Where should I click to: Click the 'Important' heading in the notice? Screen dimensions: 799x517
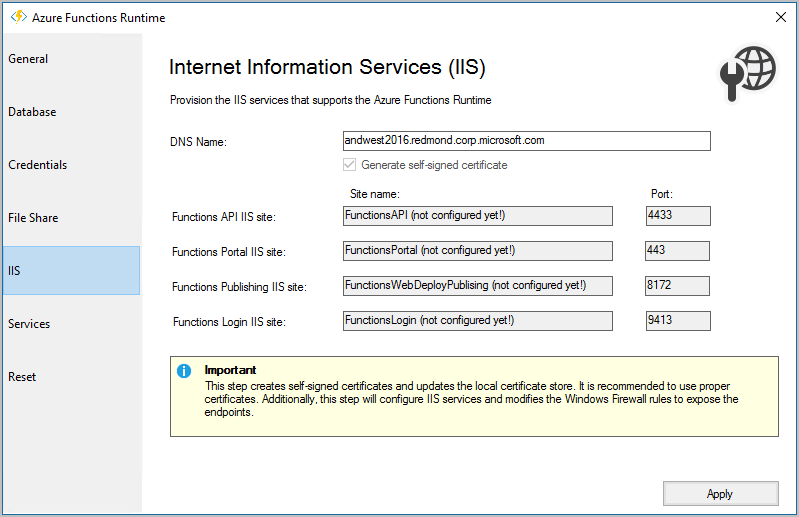click(x=230, y=370)
